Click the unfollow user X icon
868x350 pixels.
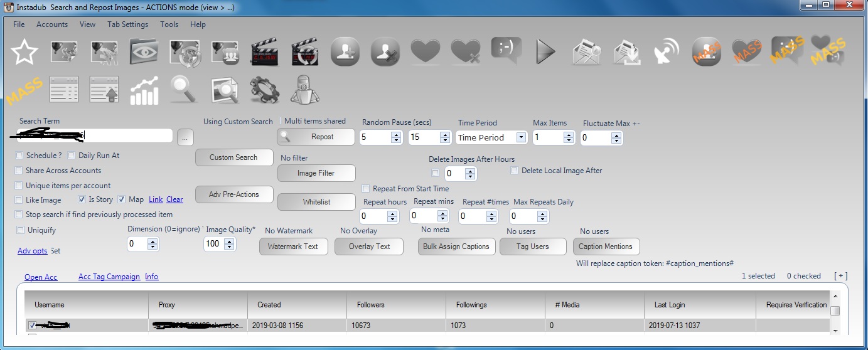(385, 52)
